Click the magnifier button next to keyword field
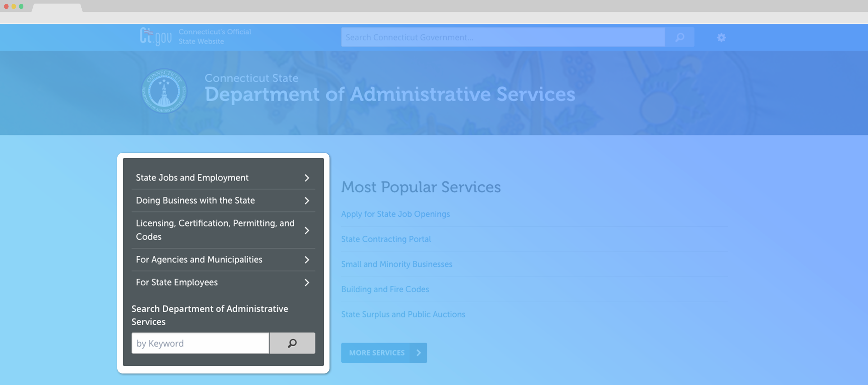This screenshot has width=868, height=385. 292,343
